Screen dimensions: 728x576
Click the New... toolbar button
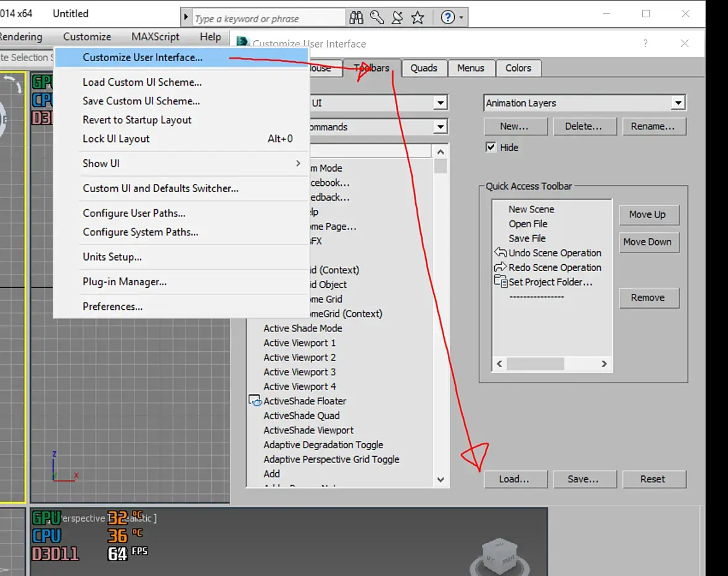[x=515, y=127]
